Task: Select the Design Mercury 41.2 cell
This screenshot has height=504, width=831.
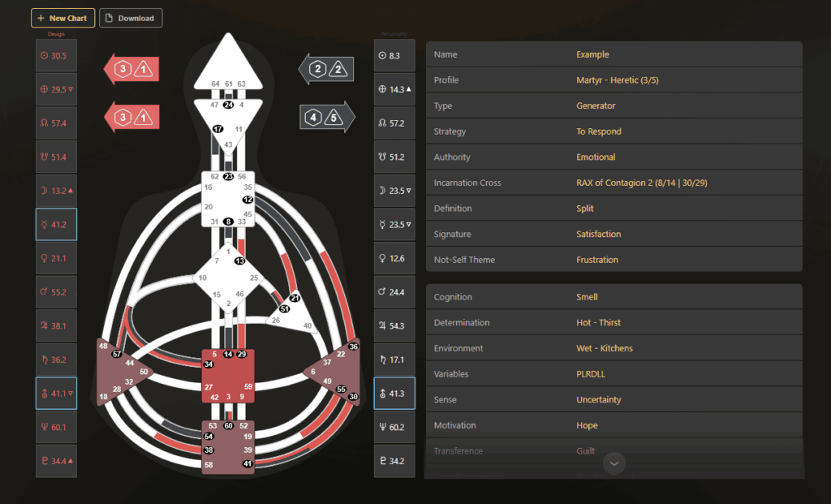Action: click(x=56, y=225)
